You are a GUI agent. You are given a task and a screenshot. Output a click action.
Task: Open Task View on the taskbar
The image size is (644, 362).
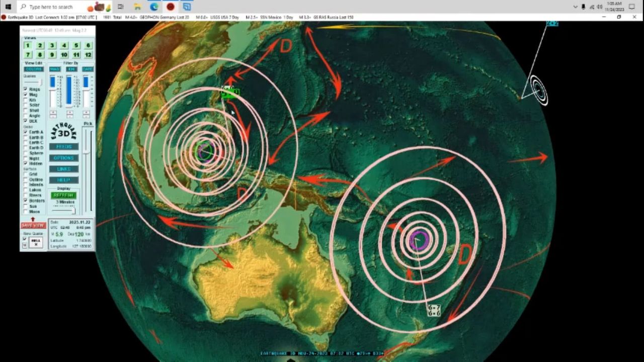click(x=121, y=7)
